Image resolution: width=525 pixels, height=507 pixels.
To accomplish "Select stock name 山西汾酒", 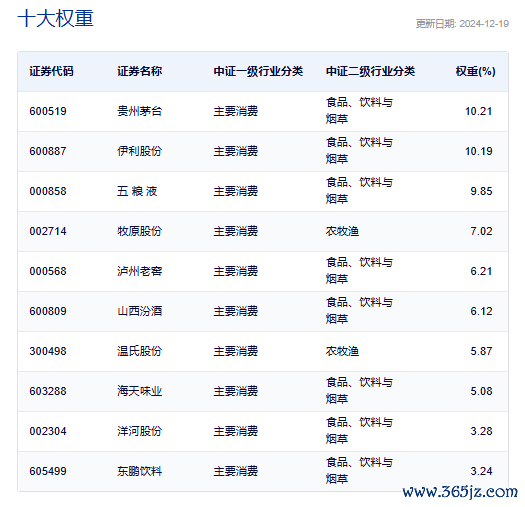I will [x=140, y=311].
